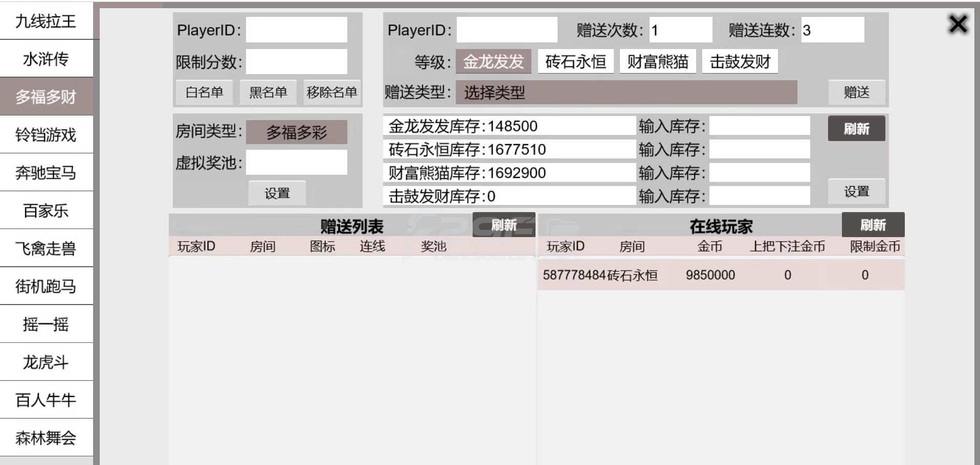
Task: Click 设置 next to stock inputs
Action: point(857,192)
